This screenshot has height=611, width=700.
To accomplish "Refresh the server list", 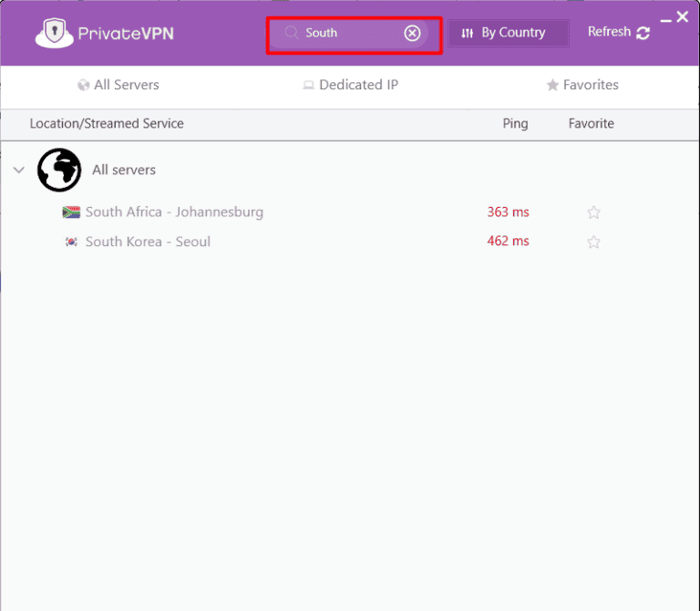I will pos(619,32).
